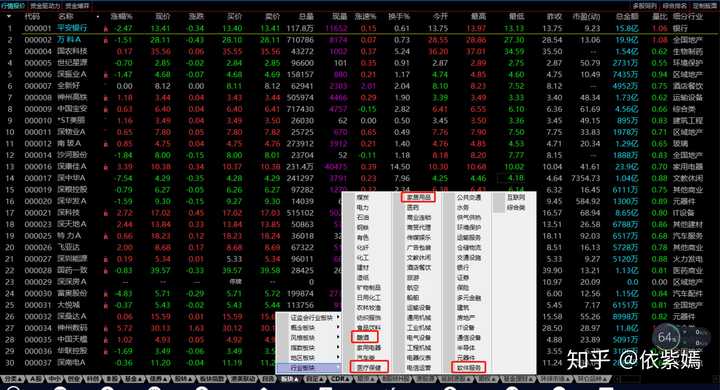Expand the highlighted 行业板块 submenu
The image size is (720, 390).
coord(309,368)
